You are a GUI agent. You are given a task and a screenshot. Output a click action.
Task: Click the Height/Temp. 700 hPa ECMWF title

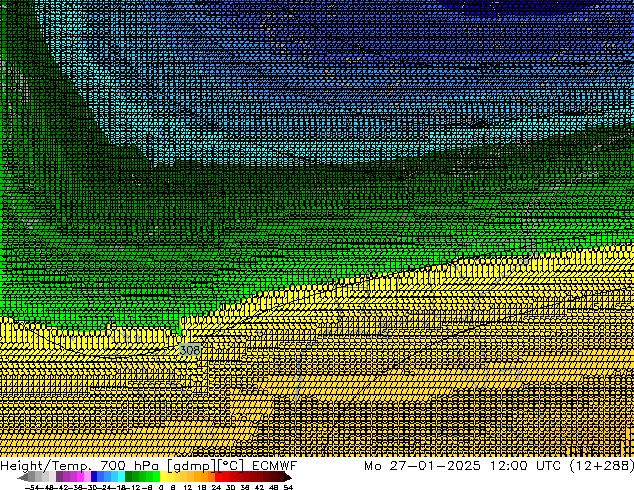148,465
